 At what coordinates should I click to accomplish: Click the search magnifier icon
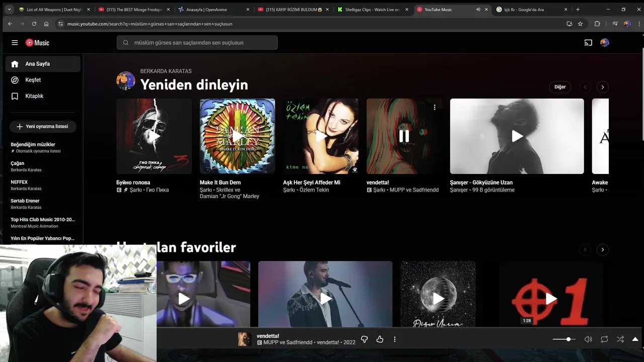pyautogui.click(x=126, y=43)
